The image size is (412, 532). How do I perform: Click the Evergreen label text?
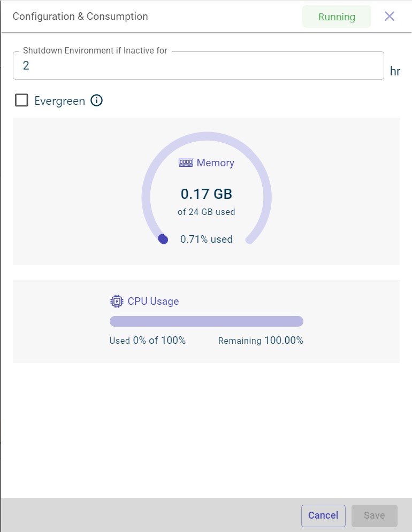59,101
